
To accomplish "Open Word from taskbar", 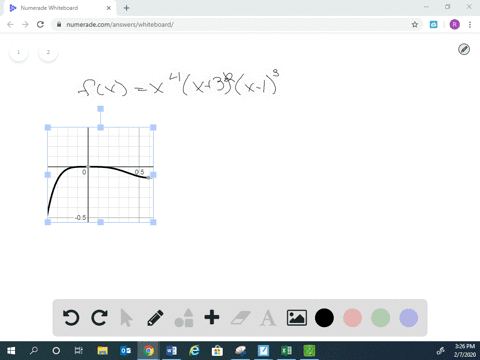I will click(x=171, y=351).
